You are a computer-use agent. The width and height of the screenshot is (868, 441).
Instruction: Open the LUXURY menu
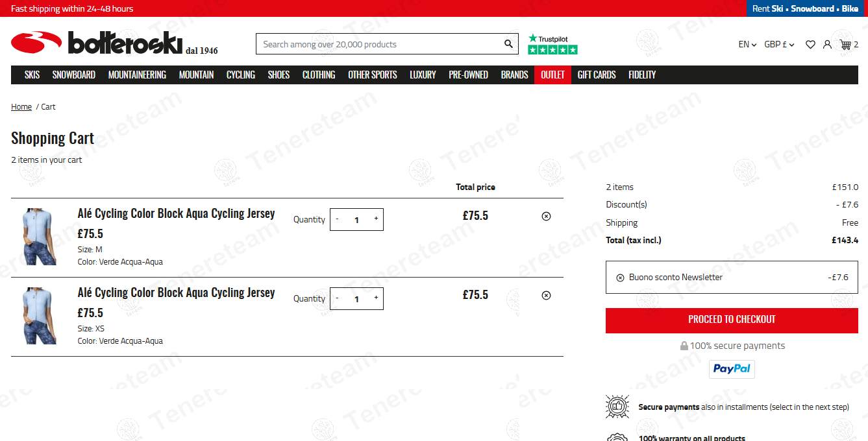(423, 75)
